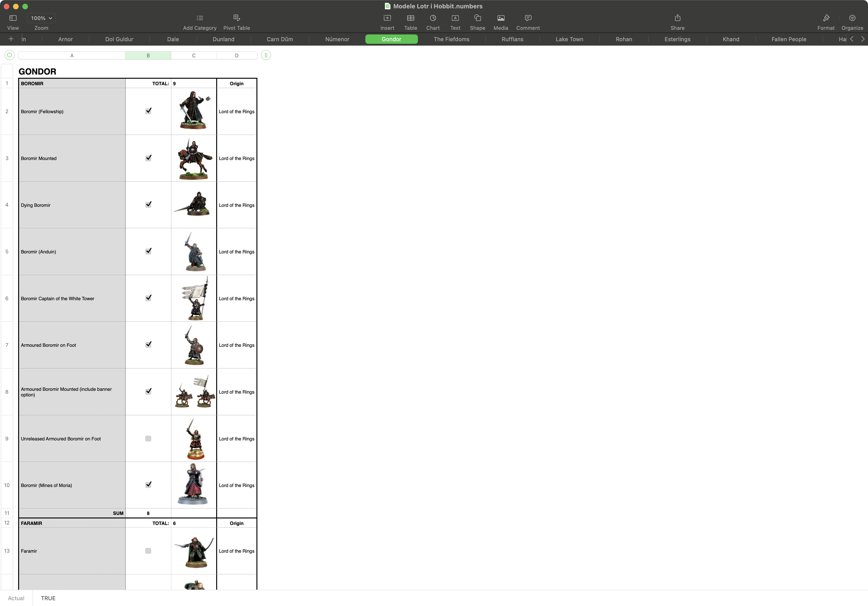Add a new sheet with plus button
The width and height of the screenshot is (868, 606).
click(x=11, y=39)
